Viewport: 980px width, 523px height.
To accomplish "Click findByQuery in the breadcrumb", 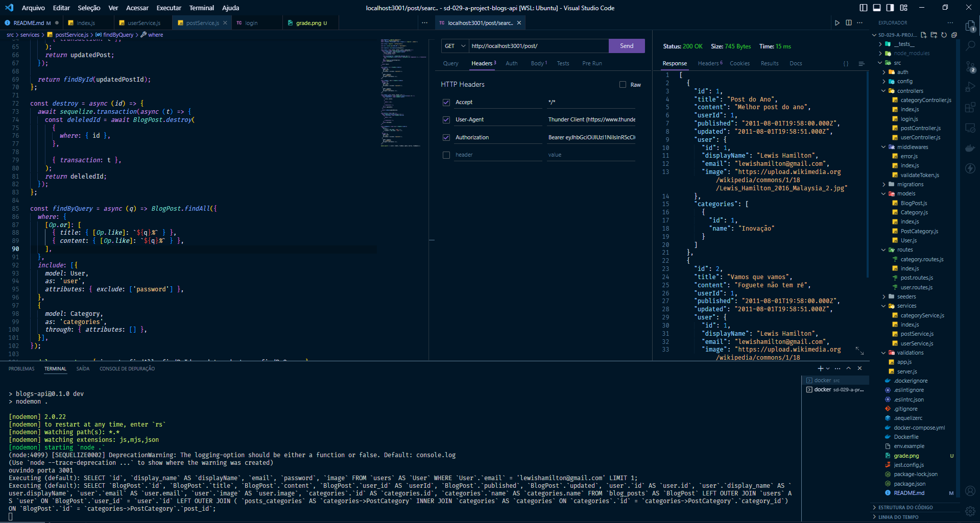I will pos(118,35).
